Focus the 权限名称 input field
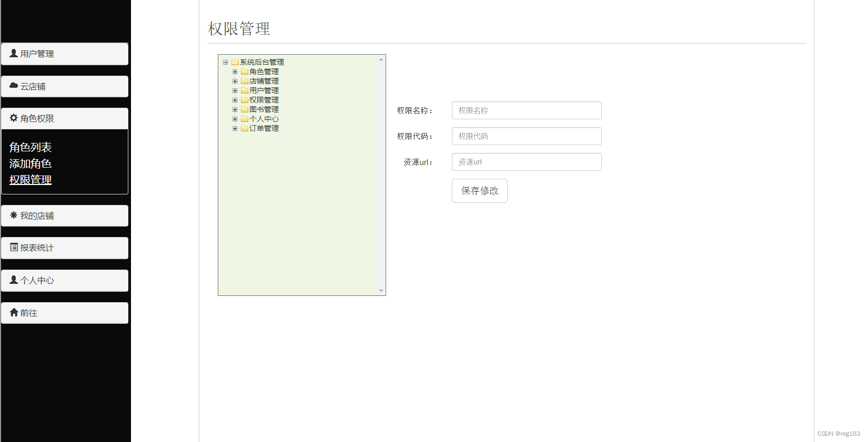868x442 pixels. (x=527, y=110)
